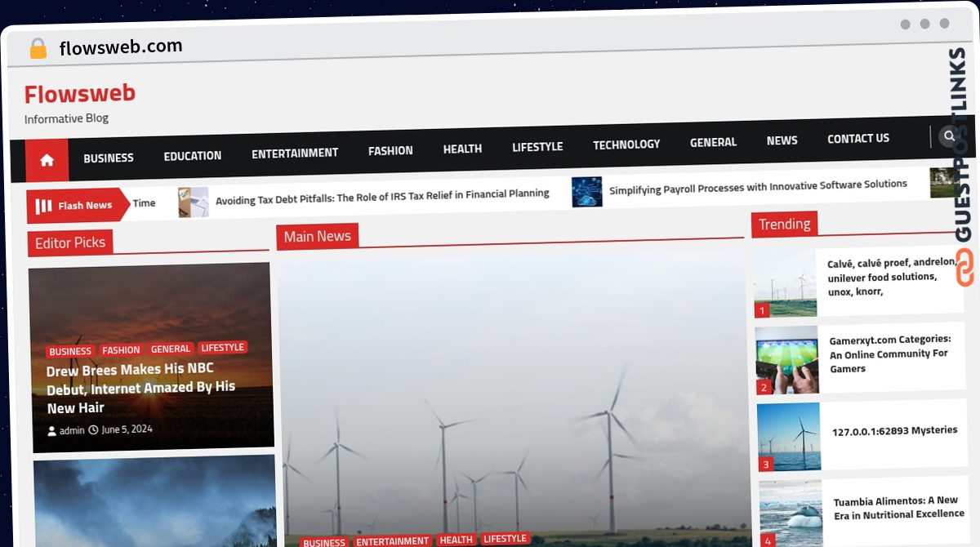The width and height of the screenshot is (980, 547).
Task: Select Technology in the navigation bar
Action: 626,145
